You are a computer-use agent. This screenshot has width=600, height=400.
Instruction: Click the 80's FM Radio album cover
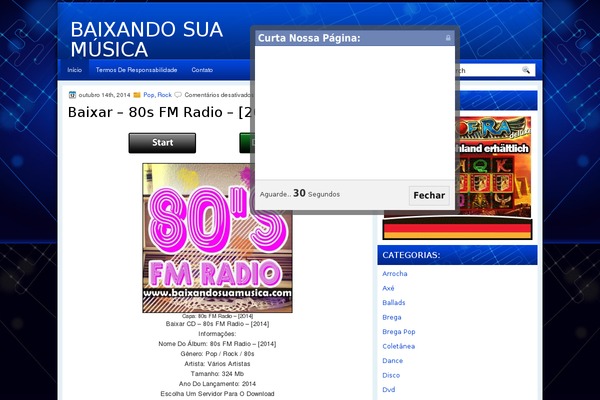click(x=217, y=238)
